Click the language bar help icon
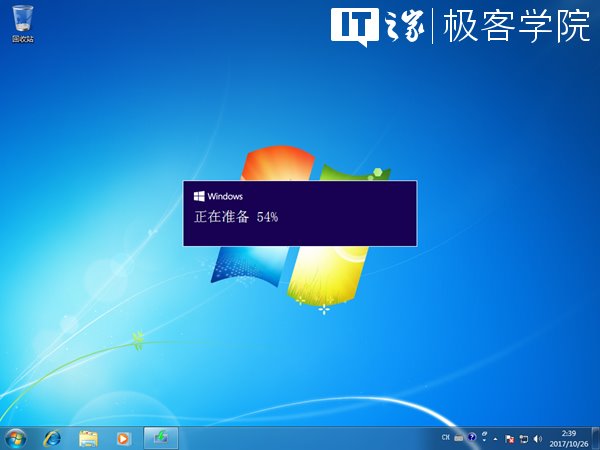Viewport: 600px width, 450px height. point(472,437)
